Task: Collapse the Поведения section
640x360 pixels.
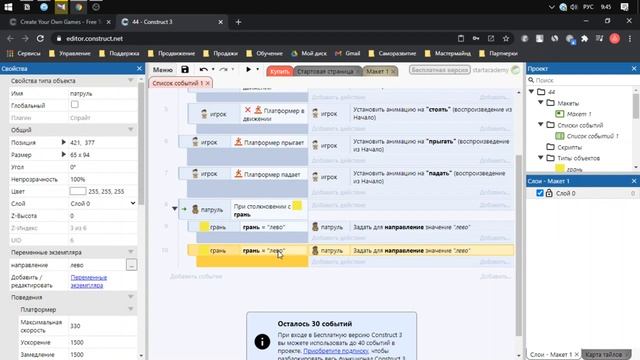Action: (131, 297)
